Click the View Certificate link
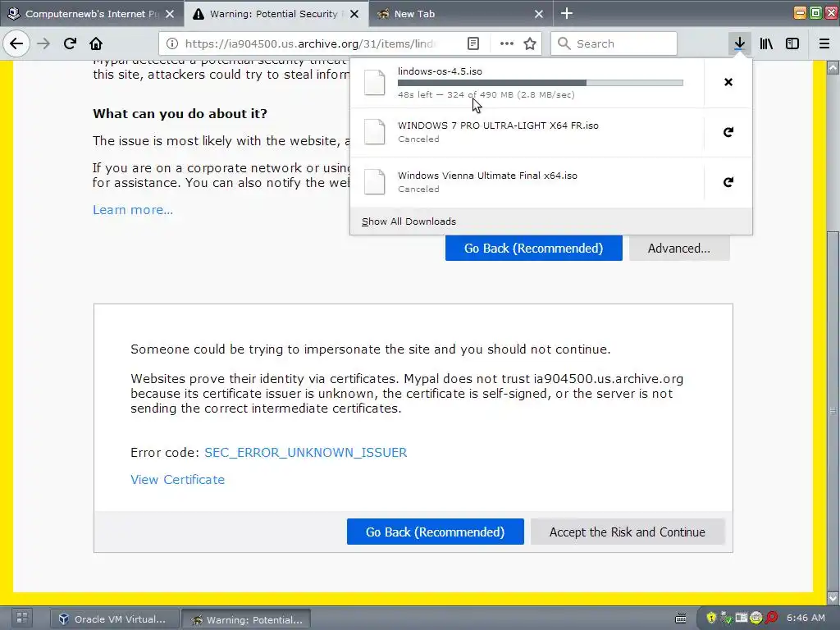This screenshot has height=630, width=840. tap(177, 479)
